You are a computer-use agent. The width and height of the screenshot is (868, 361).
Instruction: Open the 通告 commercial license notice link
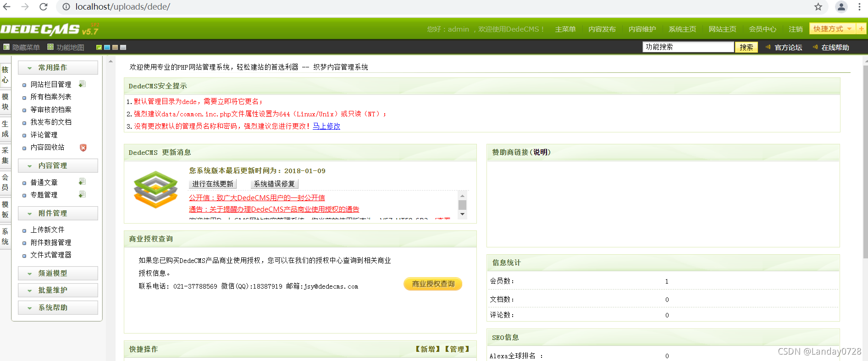(274, 209)
